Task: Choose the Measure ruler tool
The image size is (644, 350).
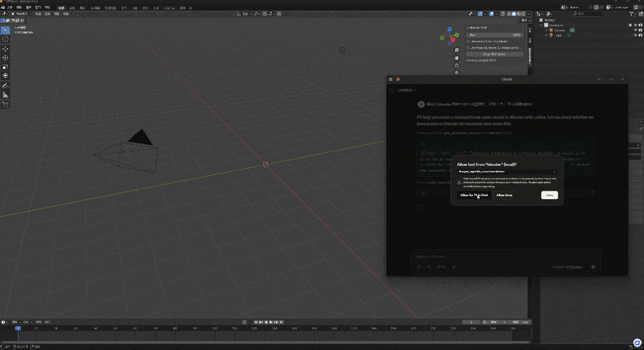Action: tap(5, 95)
